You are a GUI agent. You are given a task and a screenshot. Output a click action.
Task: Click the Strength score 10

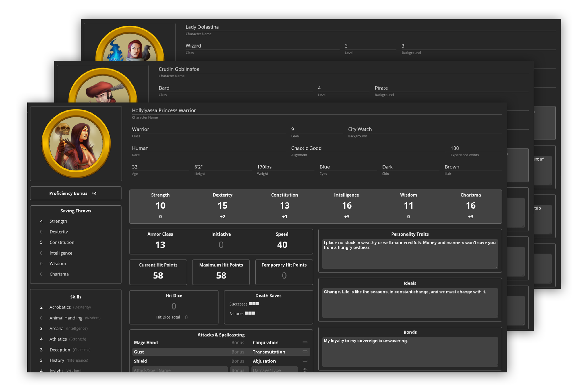(160, 205)
